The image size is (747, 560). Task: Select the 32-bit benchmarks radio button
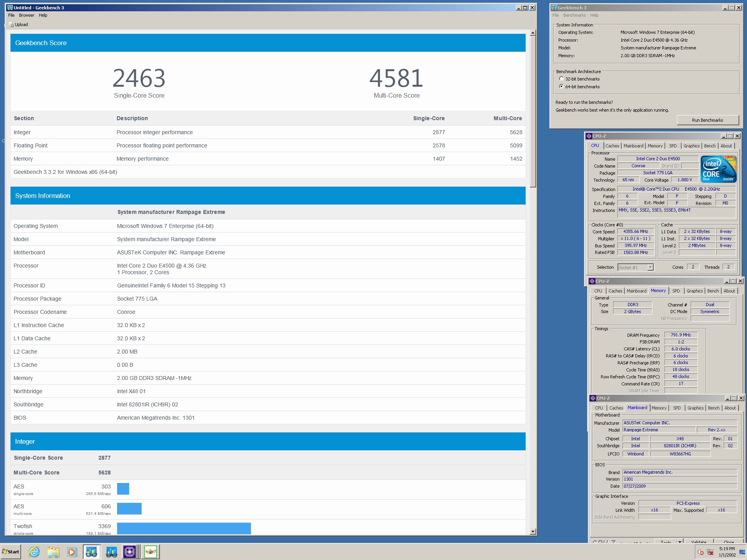(x=561, y=79)
